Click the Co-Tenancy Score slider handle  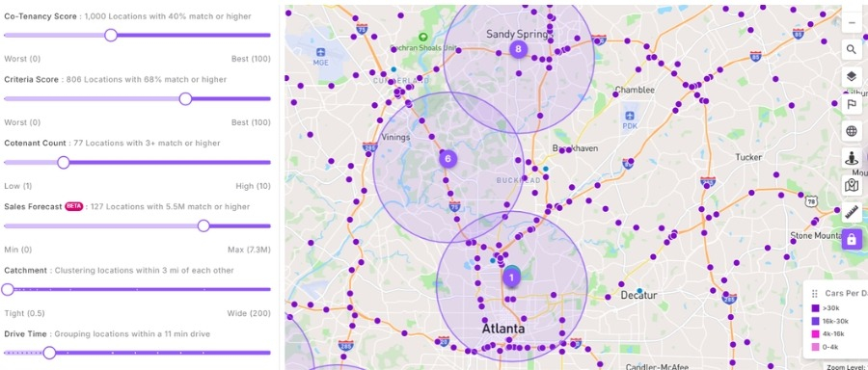pos(111,36)
